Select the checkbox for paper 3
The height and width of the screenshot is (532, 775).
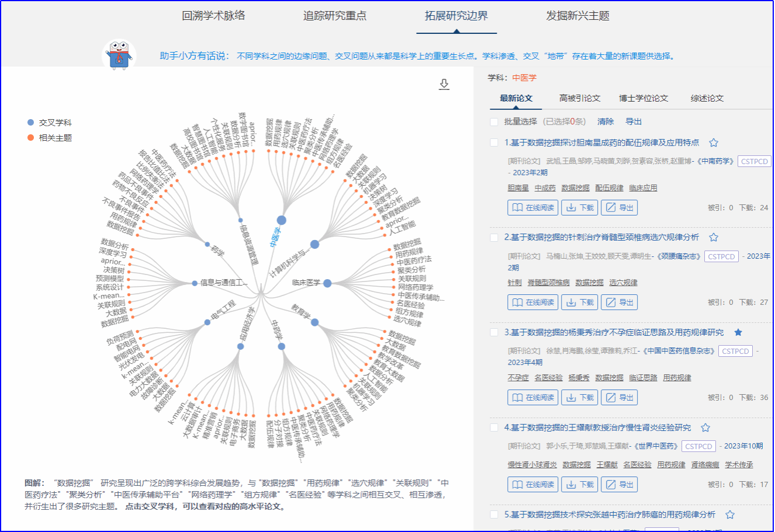point(494,332)
